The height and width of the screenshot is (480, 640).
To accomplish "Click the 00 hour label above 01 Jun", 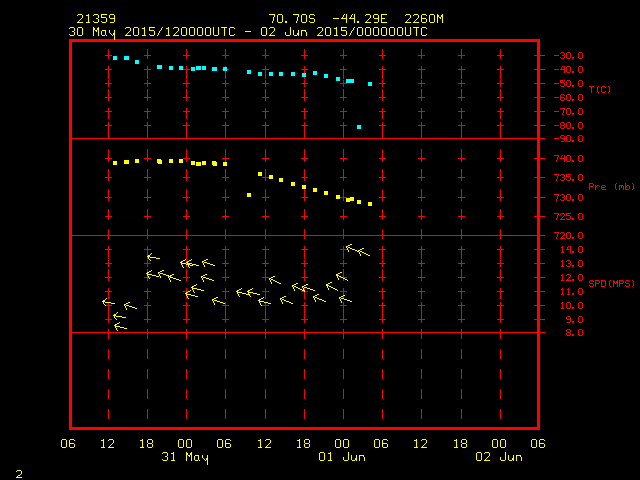I will [x=342, y=444].
